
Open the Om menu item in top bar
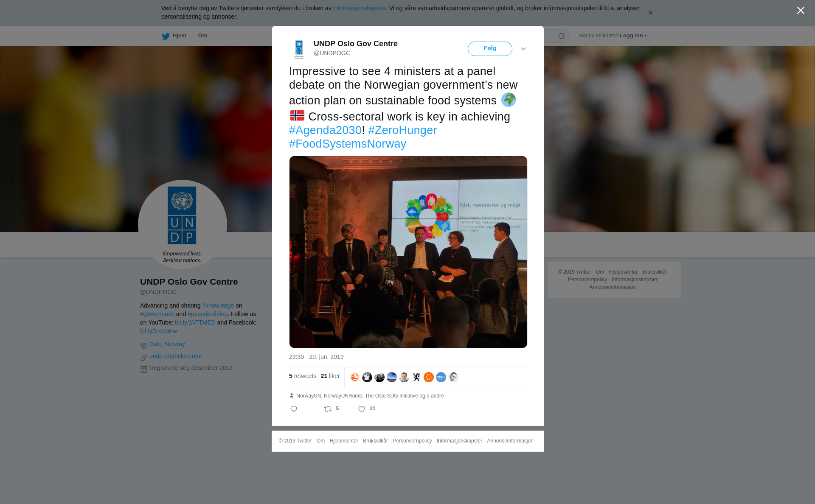pos(202,36)
